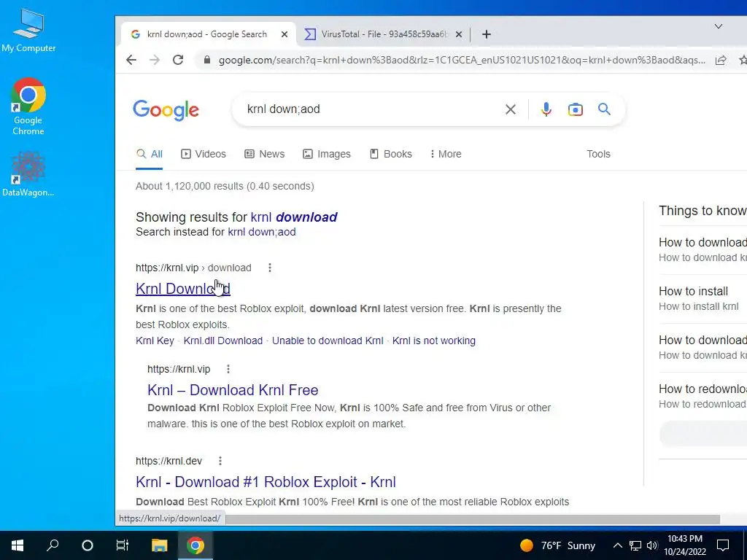Click the network tray icon

[635, 545]
